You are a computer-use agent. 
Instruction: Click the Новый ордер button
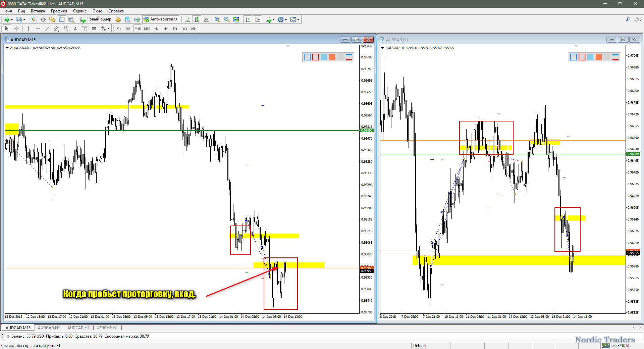point(96,19)
